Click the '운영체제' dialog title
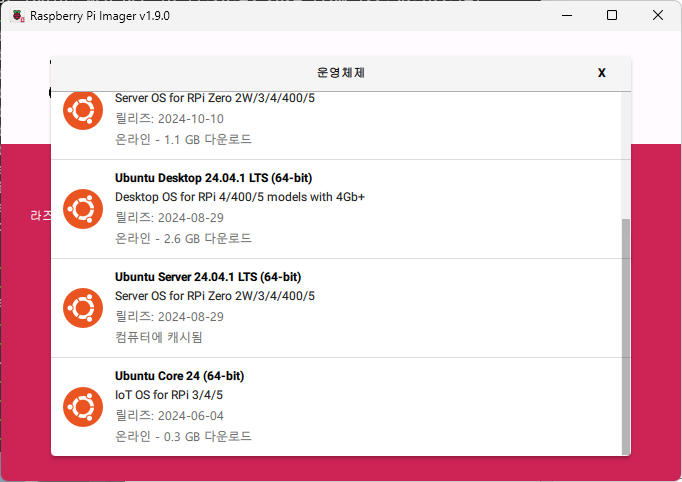 [x=341, y=73]
